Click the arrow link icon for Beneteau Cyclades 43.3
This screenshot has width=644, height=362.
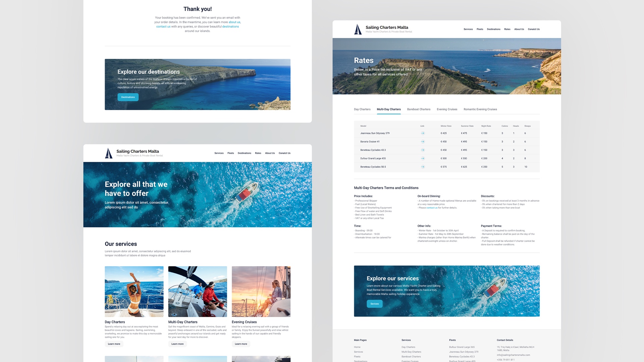click(423, 150)
